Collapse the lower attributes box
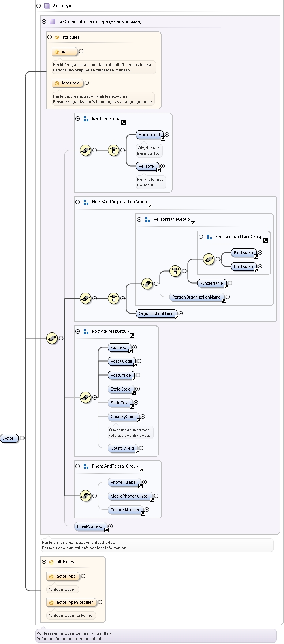The height and width of the screenshot is (644, 284). click(44, 562)
